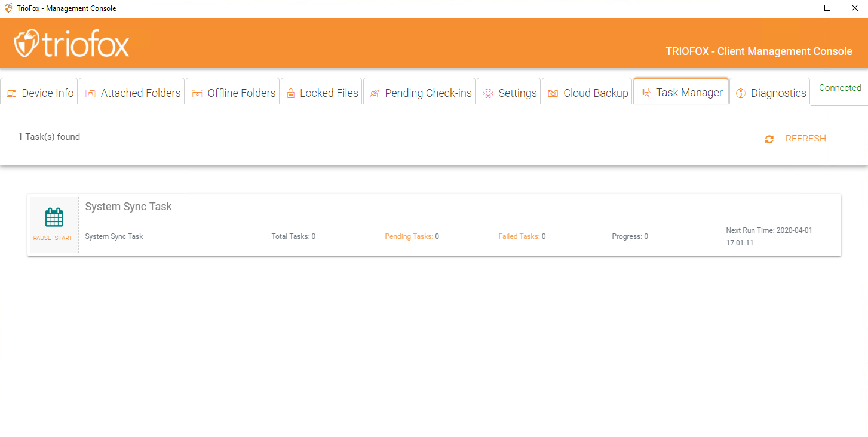Click the Total Tasks: 0 text
Image resolution: width=868 pixels, height=437 pixels.
coord(293,236)
